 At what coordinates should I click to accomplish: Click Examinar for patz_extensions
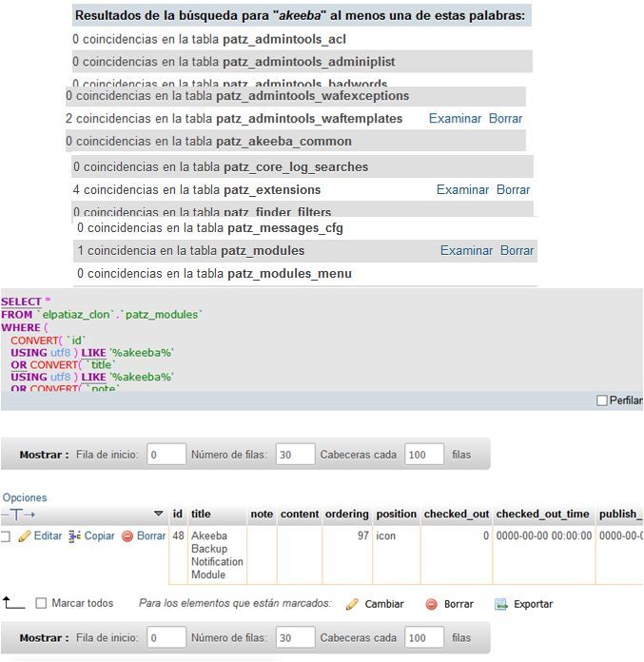(462, 190)
